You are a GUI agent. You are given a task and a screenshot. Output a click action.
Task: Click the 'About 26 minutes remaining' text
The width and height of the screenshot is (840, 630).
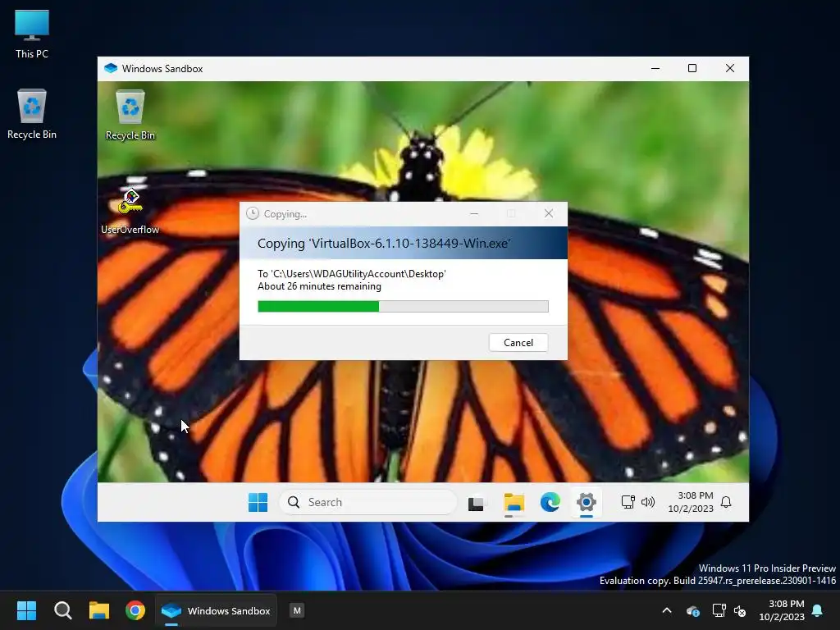pyautogui.click(x=319, y=286)
